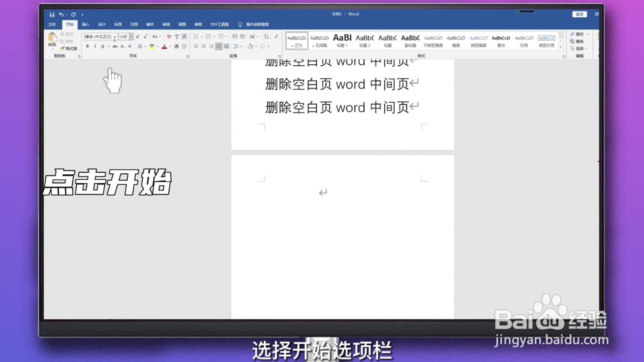644x362 pixels.
Task: Switch to the 插入 (Insert) ribbon tab
Action: (x=85, y=24)
